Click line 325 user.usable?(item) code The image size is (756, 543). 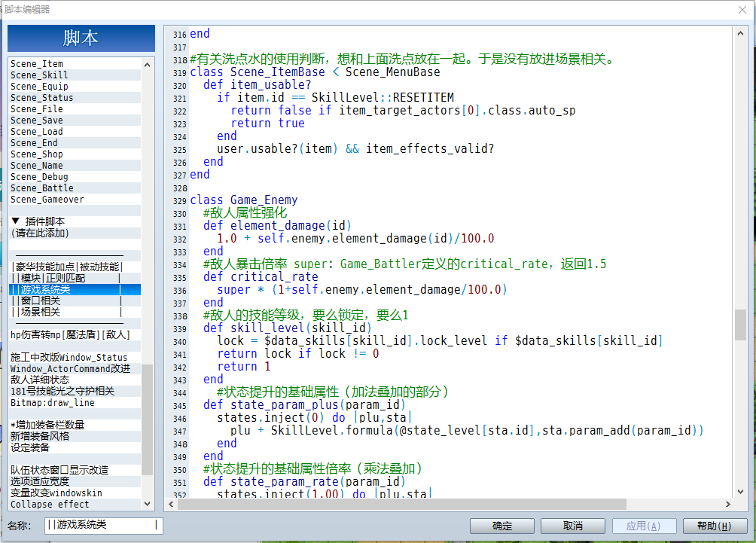point(355,148)
